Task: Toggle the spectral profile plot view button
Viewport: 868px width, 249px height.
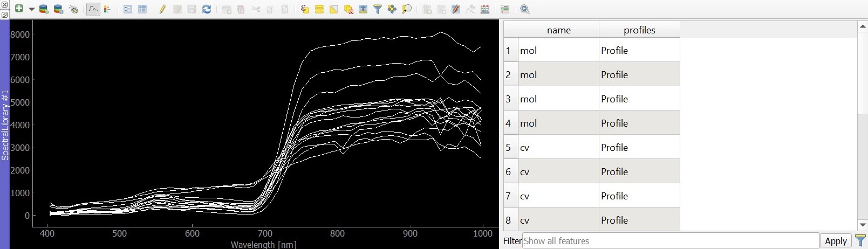Action: pos(93,9)
